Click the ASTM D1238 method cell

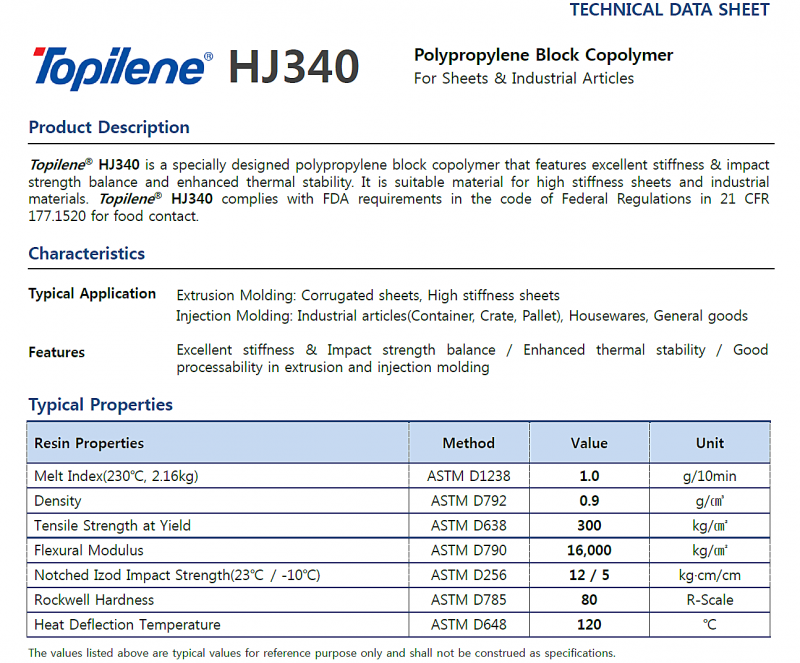[x=468, y=476]
